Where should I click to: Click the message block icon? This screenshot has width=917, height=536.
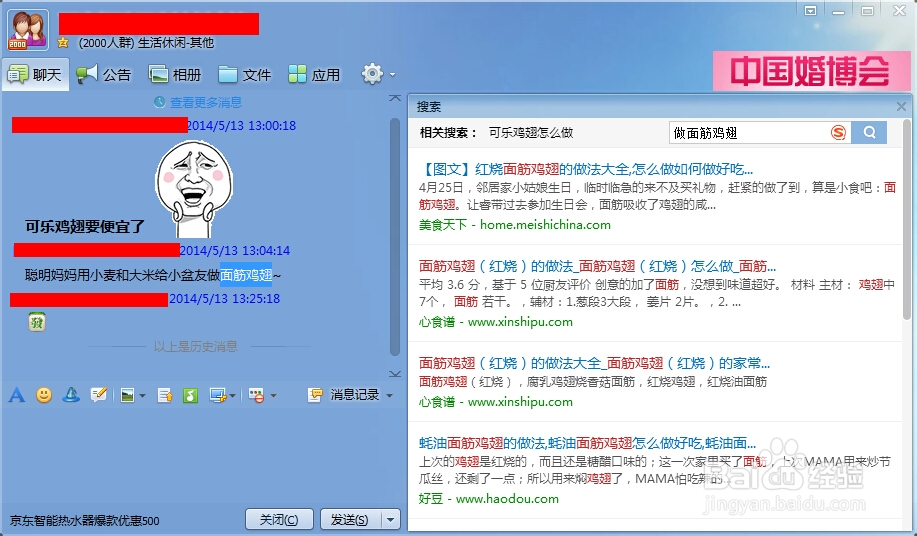(x=256, y=396)
